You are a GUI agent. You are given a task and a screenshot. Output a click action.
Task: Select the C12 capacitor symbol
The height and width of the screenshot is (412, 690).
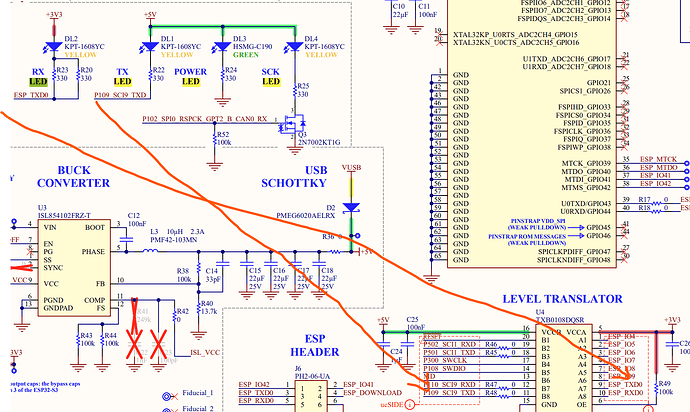[127, 239]
